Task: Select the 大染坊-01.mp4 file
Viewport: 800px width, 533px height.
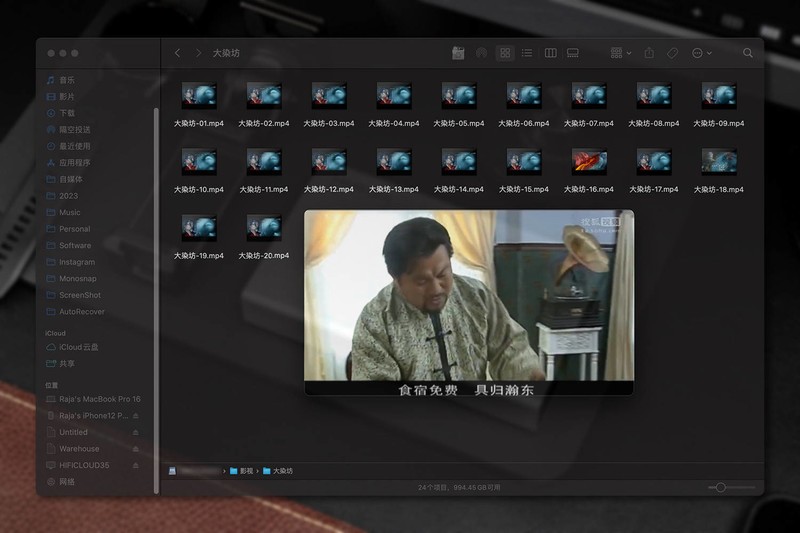Action: pyautogui.click(x=199, y=95)
